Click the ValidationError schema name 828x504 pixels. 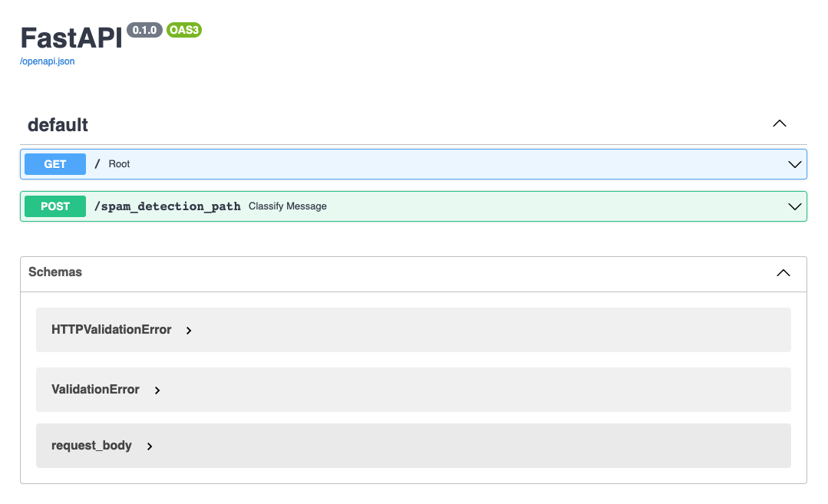click(95, 390)
